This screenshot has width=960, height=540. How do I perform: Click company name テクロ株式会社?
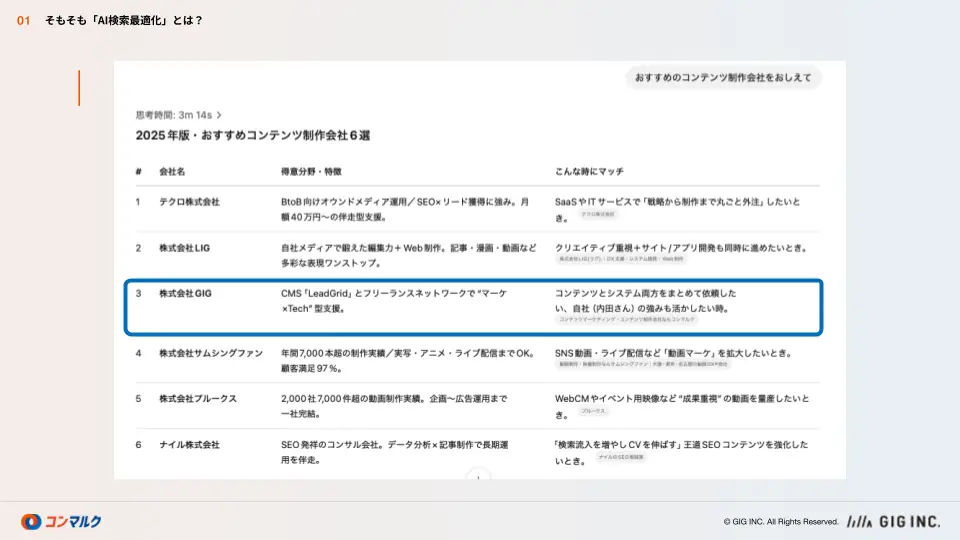189,202
